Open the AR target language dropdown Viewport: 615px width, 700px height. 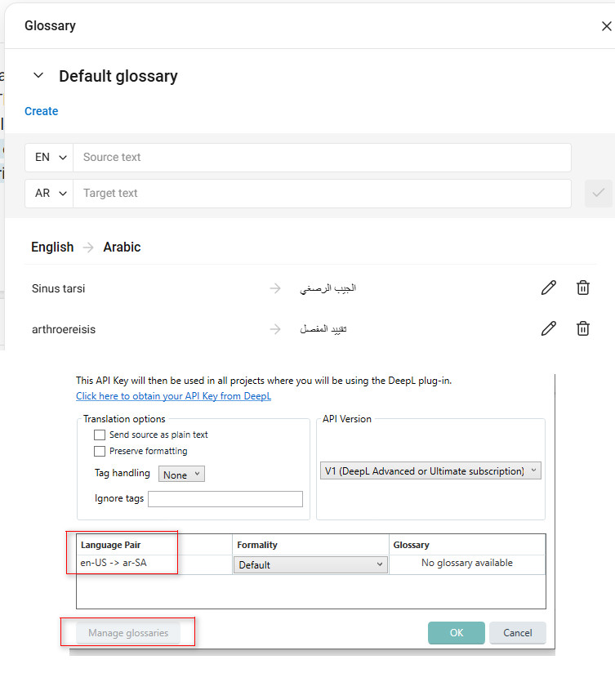pos(49,194)
